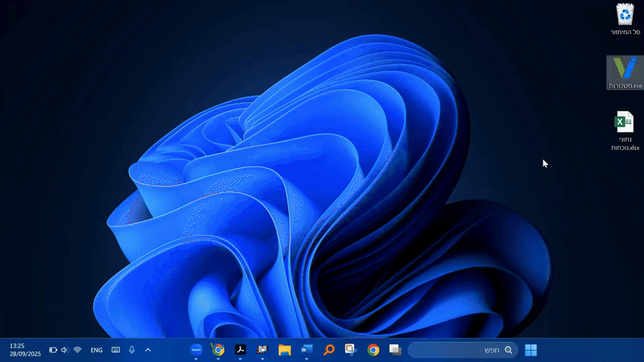Click the Wi-Fi network icon
Viewport: 644px width, 362px height.
78,350
